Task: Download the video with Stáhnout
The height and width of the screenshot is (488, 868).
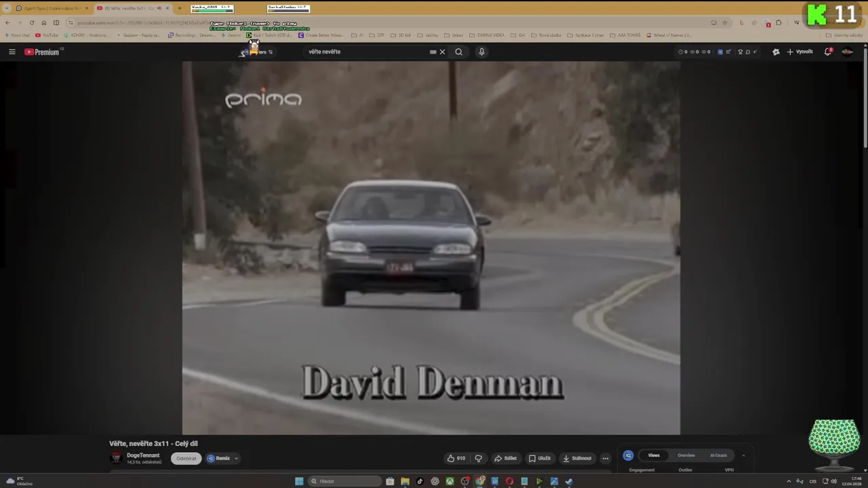Action: 577,458
